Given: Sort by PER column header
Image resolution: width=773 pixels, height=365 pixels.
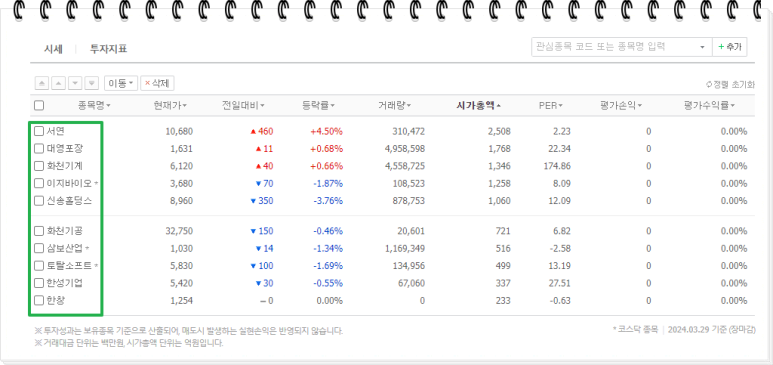Looking at the screenshot, I should tap(551, 105).
